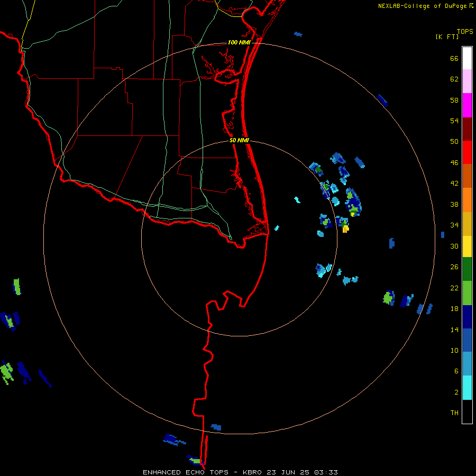Click the yellow band between 30 and 34
Viewport: 476px width, 476px height.
467,246
